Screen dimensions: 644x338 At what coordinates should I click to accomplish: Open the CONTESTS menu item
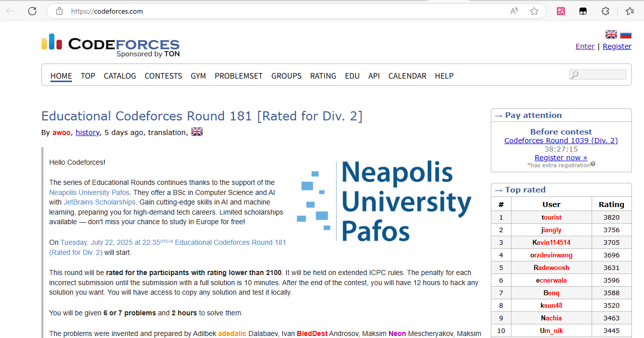[163, 76]
